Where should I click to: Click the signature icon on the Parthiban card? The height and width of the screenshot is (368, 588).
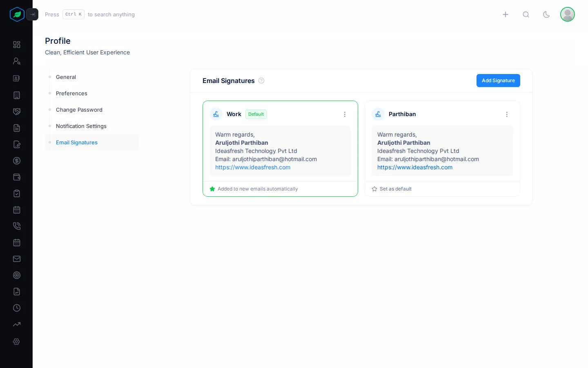[x=378, y=114]
